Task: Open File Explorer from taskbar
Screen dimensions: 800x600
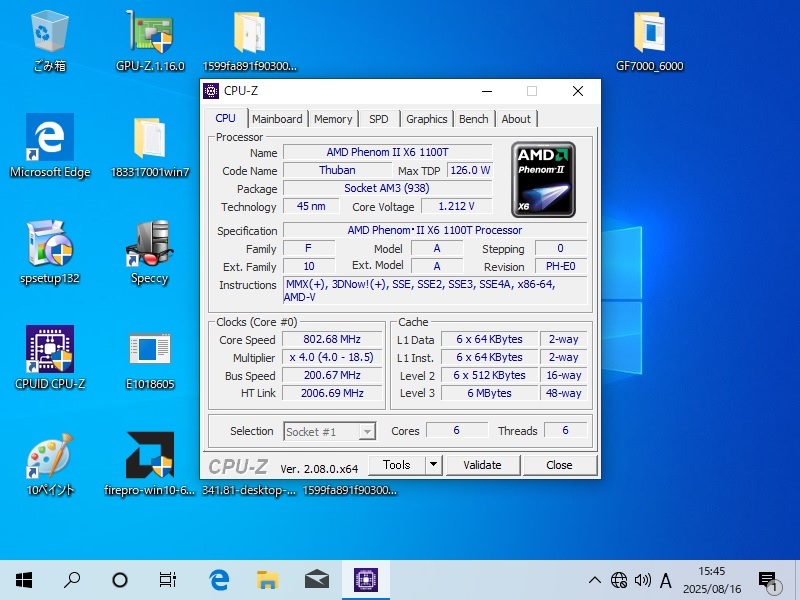Action: click(267, 580)
